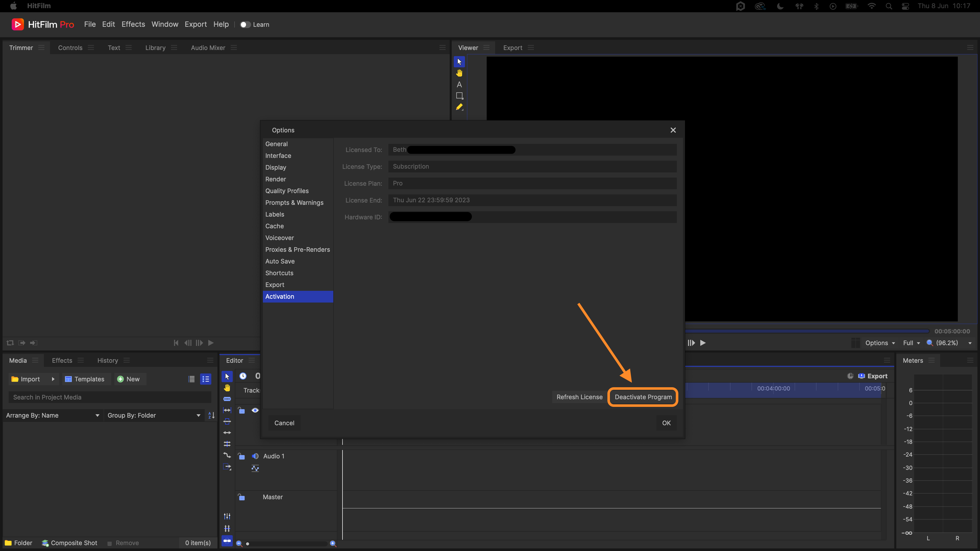Select the track select forward tool
Screen dimensions: 980x551
tap(227, 467)
